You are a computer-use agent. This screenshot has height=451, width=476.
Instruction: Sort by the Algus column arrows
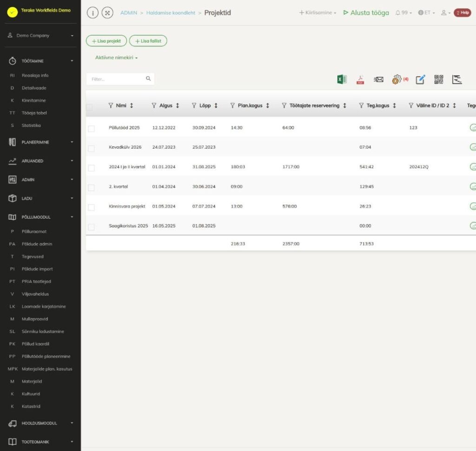[178, 105]
